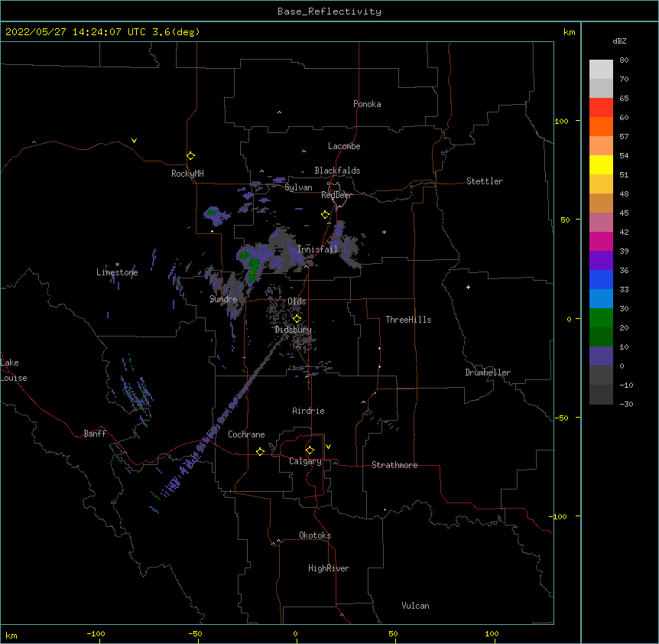Viewport: 659px width, 644px height.
Task: Click the Strathmore label
Action: (x=394, y=465)
